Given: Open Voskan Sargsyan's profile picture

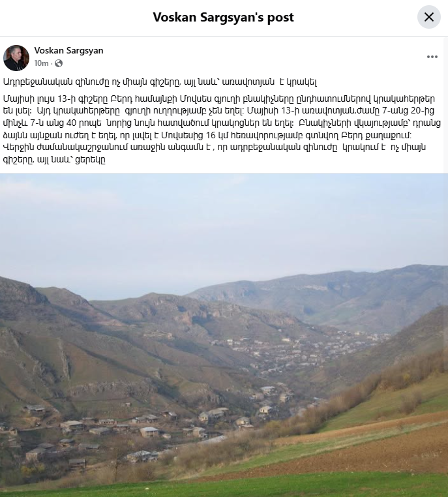Looking at the screenshot, I should click(x=16, y=57).
